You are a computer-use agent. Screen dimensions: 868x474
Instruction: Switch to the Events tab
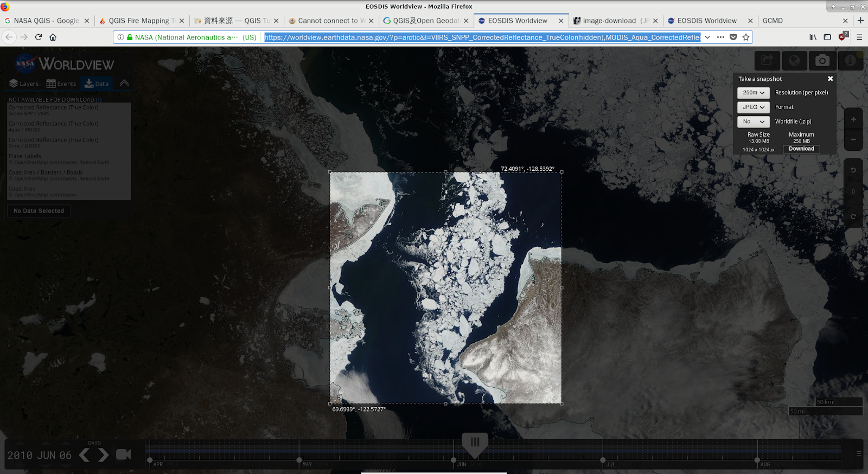(x=61, y=84)
